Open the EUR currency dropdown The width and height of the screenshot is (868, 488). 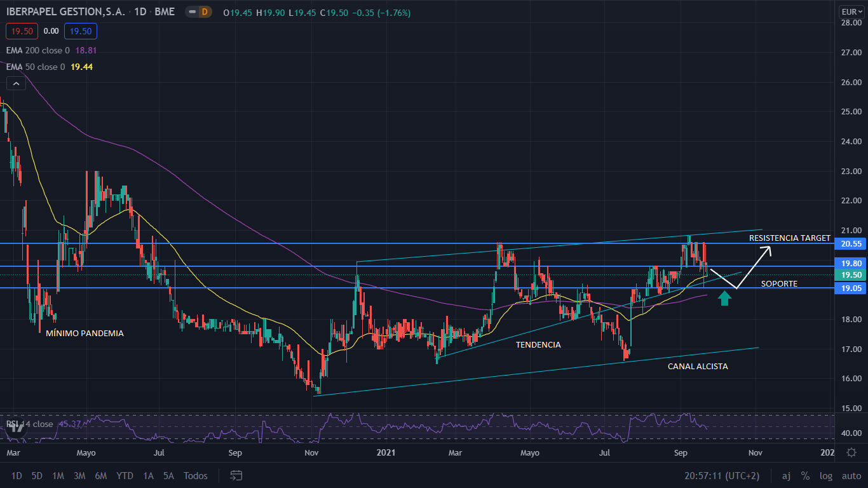pos(850,11)
